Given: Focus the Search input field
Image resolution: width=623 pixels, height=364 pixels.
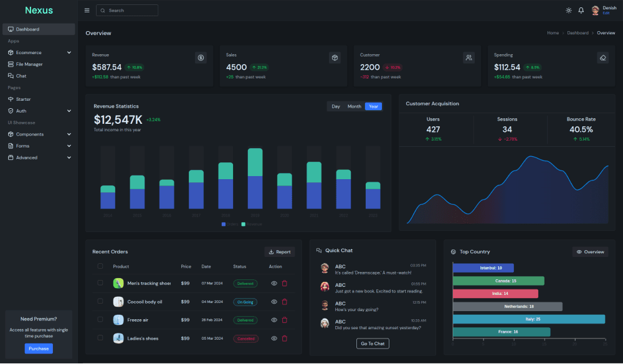Looking at the screenshot, I should (x=131, y=11).
